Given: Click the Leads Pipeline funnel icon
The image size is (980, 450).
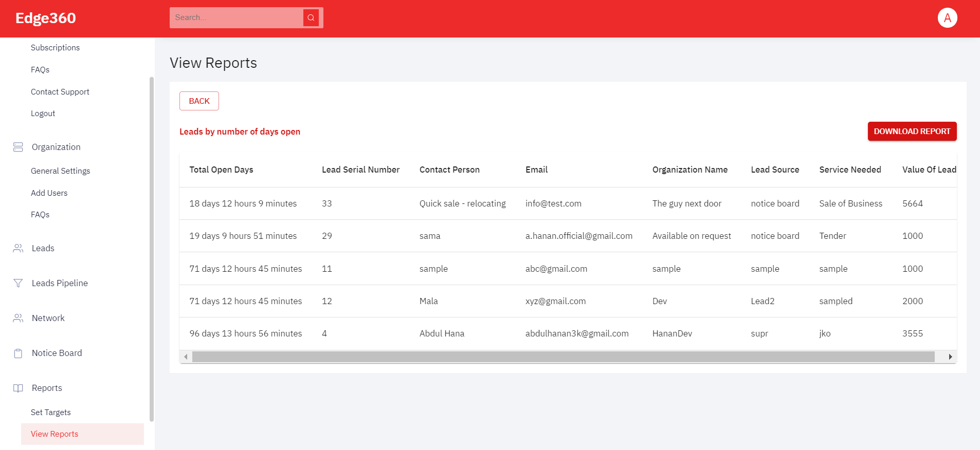Looking at the screenshot, I should (x=18, y=284).
